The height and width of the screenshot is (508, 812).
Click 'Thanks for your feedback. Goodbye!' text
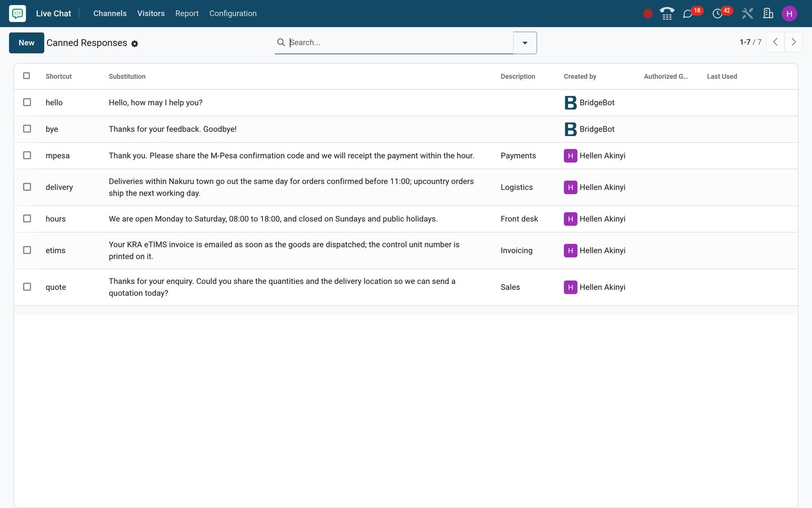pos(173,129)
